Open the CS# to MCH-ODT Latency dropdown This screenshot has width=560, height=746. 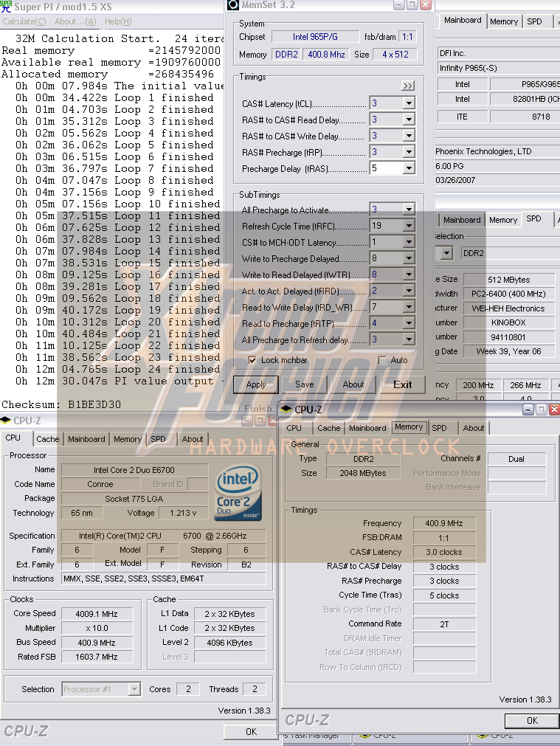pos(409,242)
